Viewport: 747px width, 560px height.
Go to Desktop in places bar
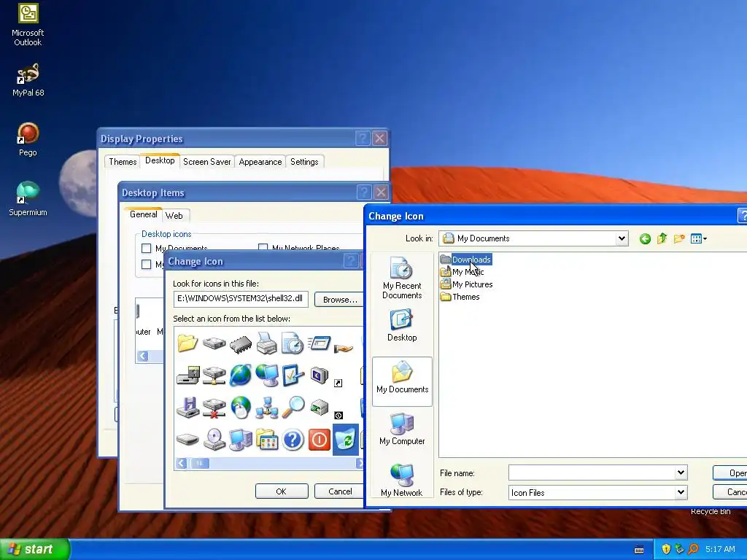point(402,326)
